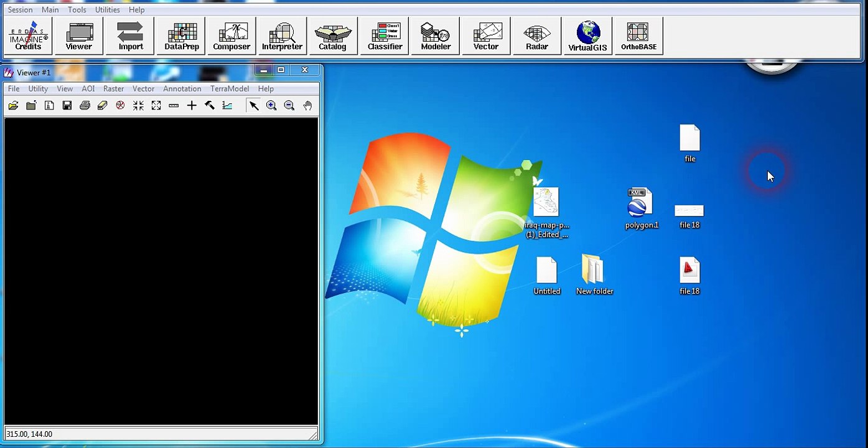Click the close top layer icon in Viewer
Viewport: 868px width, 448px height.
(31, 106)
